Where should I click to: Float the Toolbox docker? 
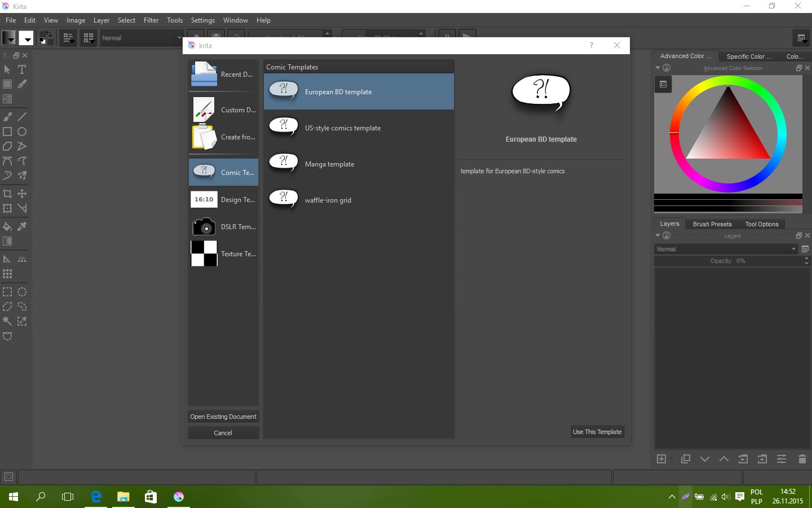tap(16, 55)
